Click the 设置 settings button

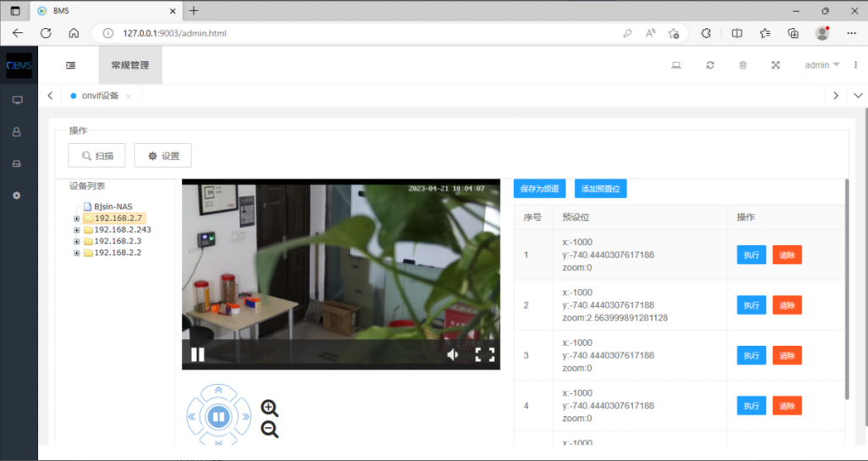(163, 156)
